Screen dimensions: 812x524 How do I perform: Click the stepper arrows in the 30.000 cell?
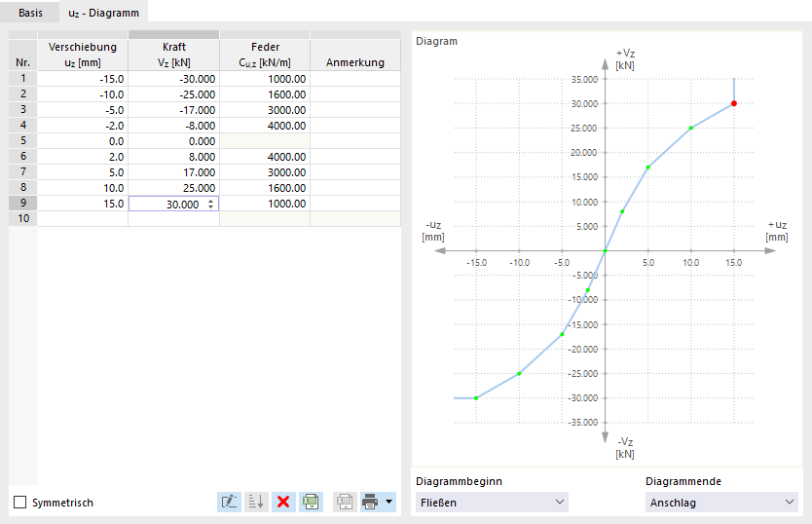[210, 205]
